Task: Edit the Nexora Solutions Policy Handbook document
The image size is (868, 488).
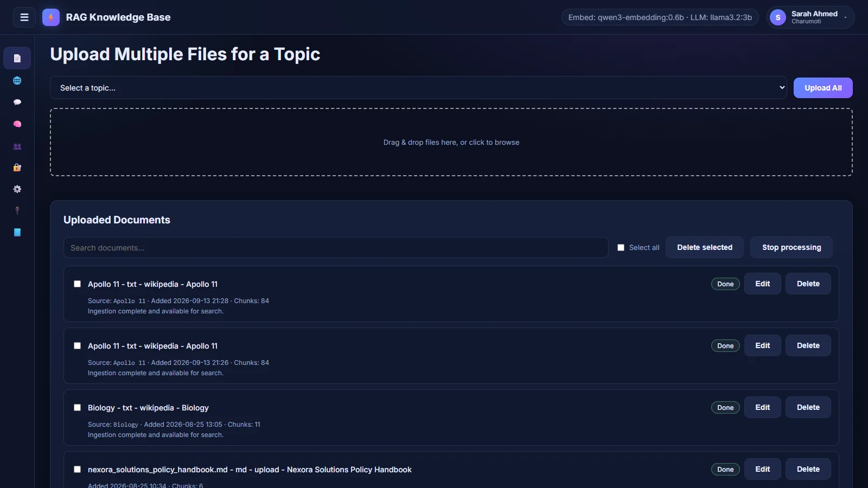Action: tap(763, 469)
